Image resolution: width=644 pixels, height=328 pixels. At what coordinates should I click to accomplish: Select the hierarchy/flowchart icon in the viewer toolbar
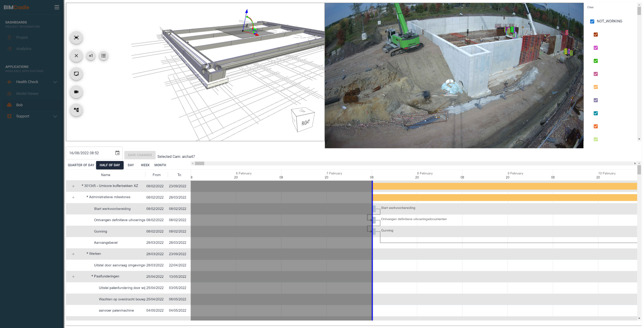pos(76,110)
